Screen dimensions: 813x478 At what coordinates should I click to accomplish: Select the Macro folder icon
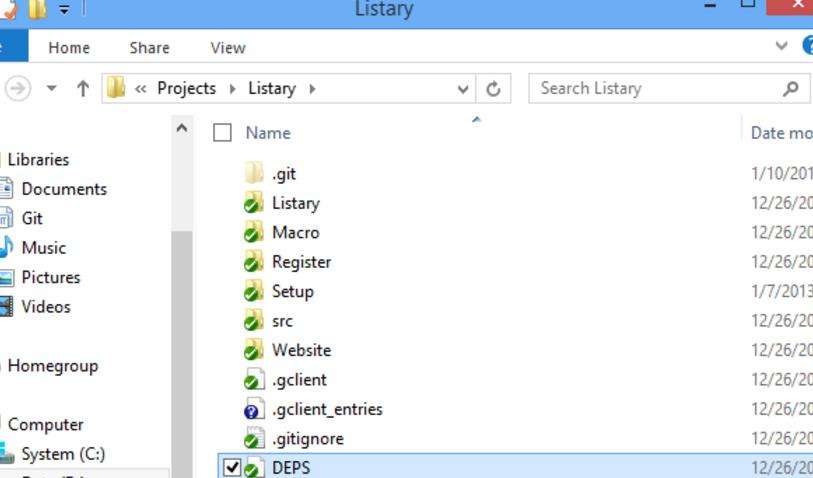tap(254, 232)
